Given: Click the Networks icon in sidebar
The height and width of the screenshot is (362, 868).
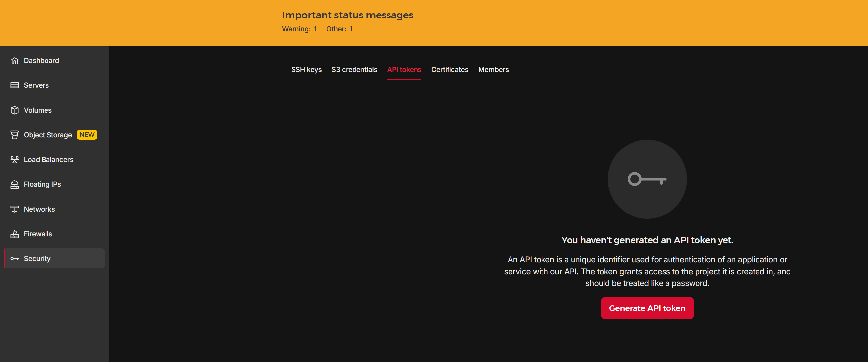Looking at the screenshot, I should click(15, 209).
